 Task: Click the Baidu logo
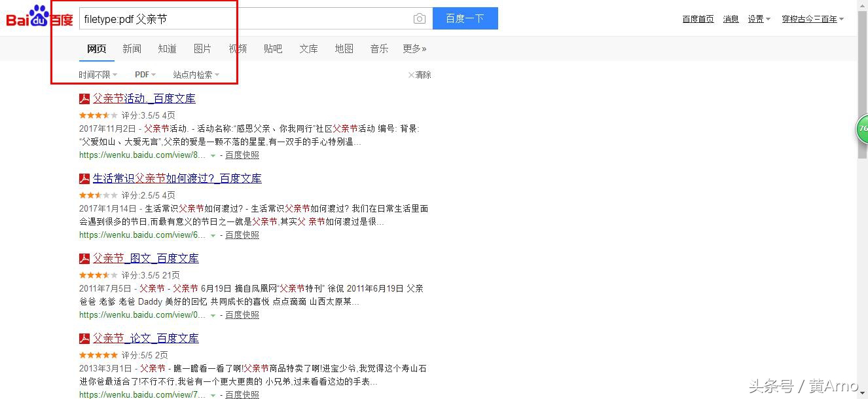(39, 17)
